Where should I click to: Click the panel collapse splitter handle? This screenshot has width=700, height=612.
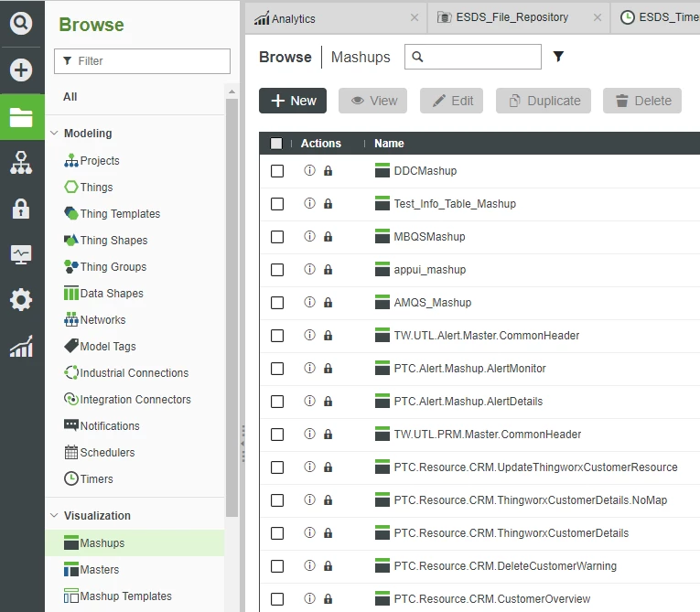click(x=242, y=444)
